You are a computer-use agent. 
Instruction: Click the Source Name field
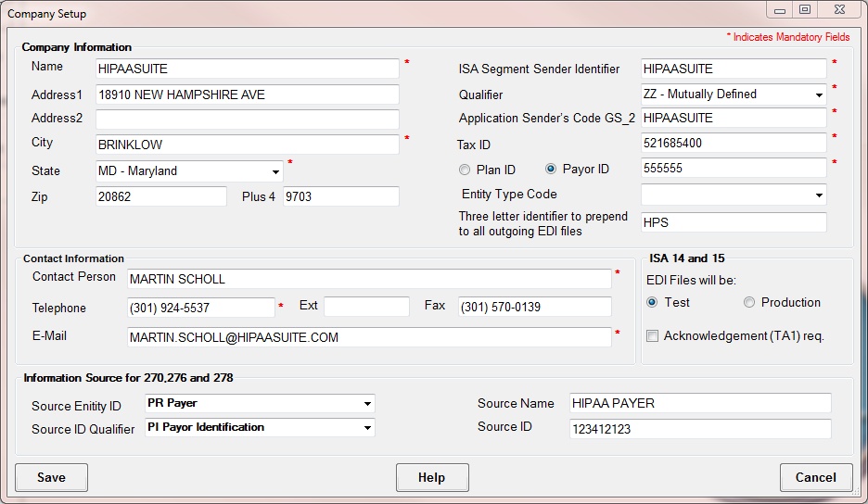point(700,403)
